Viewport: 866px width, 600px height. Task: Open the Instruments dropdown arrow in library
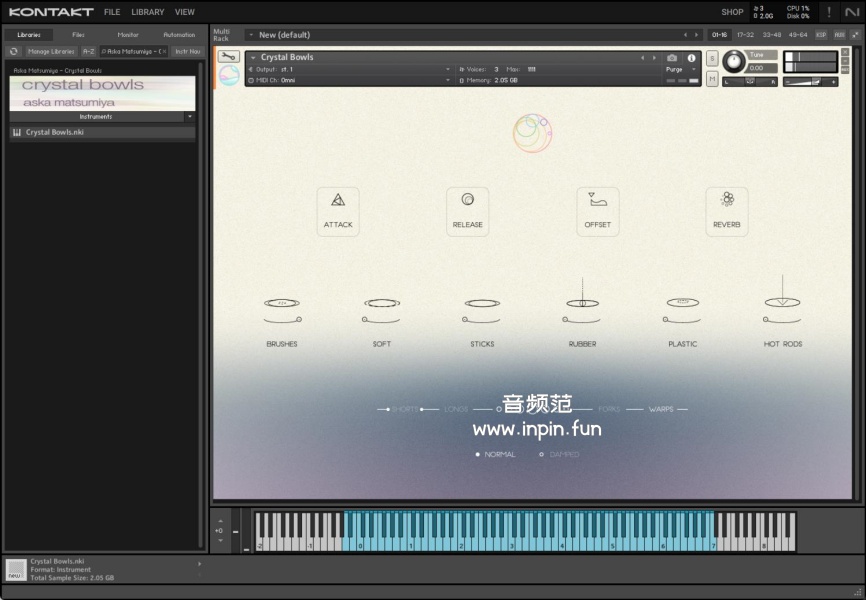(190, 117)
